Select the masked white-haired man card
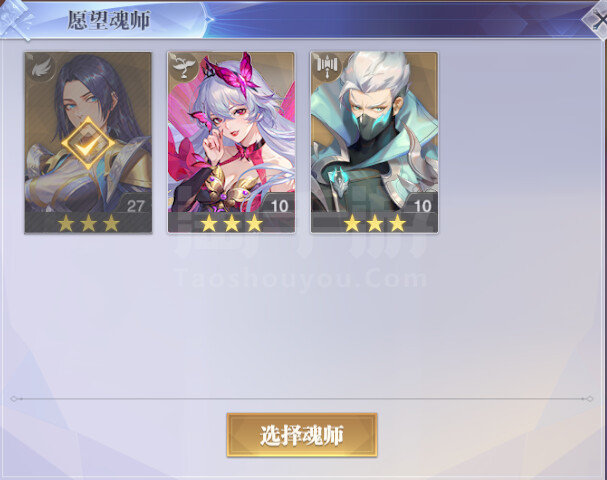 pyautogui.click(x=374, y=142)
